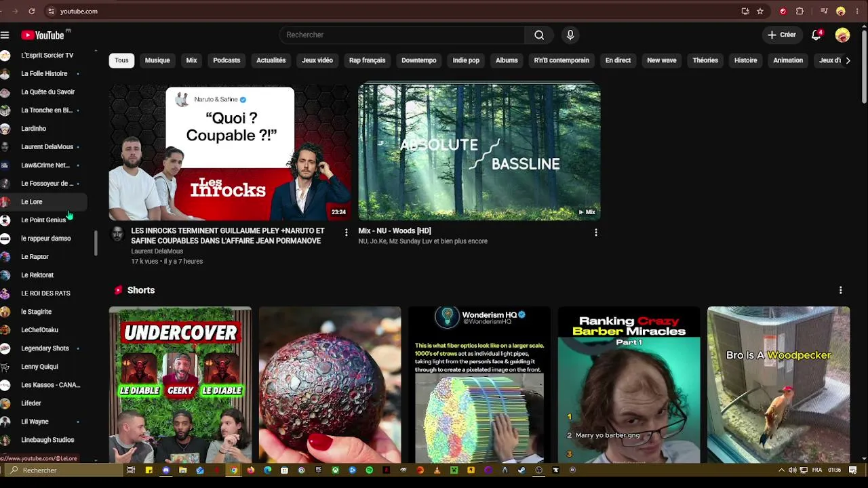Open the YouTube account avatar menu
Viewport: 868px width, 488px height.
tap(842, 35)
